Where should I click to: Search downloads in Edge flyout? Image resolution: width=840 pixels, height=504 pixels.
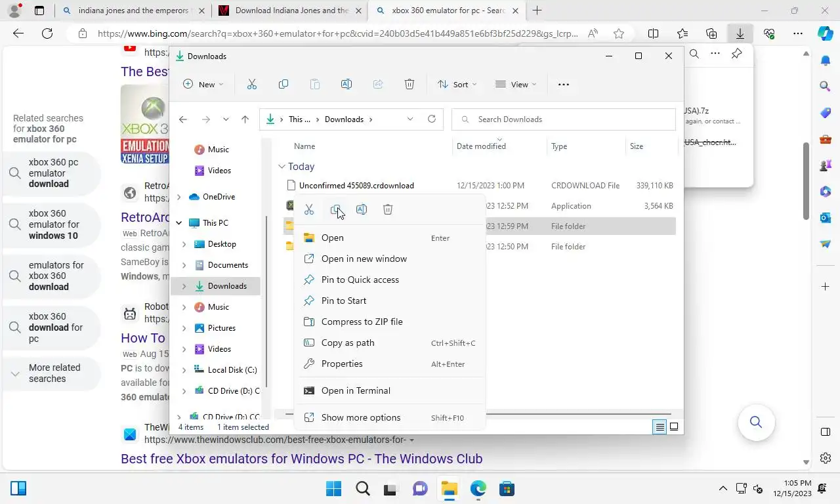pos(694,54)
